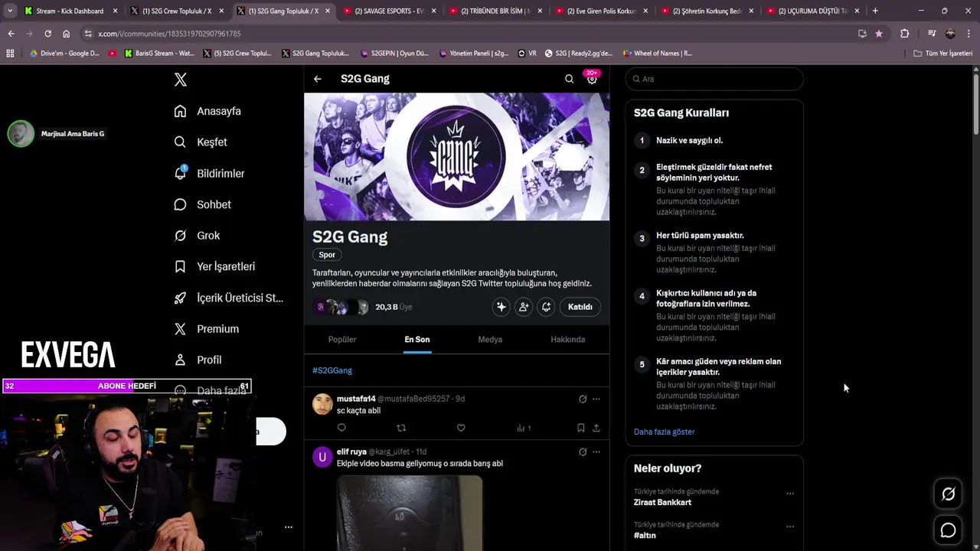Expand rules with Daha fazla göster
The height and width of the screenshot is (551, 980).
tap(664, 432)
